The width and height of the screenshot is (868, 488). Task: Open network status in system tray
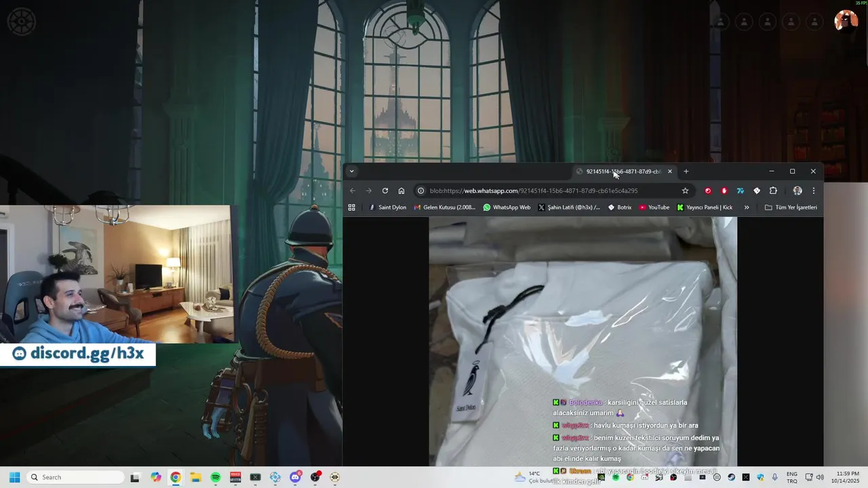pos(810,477)
